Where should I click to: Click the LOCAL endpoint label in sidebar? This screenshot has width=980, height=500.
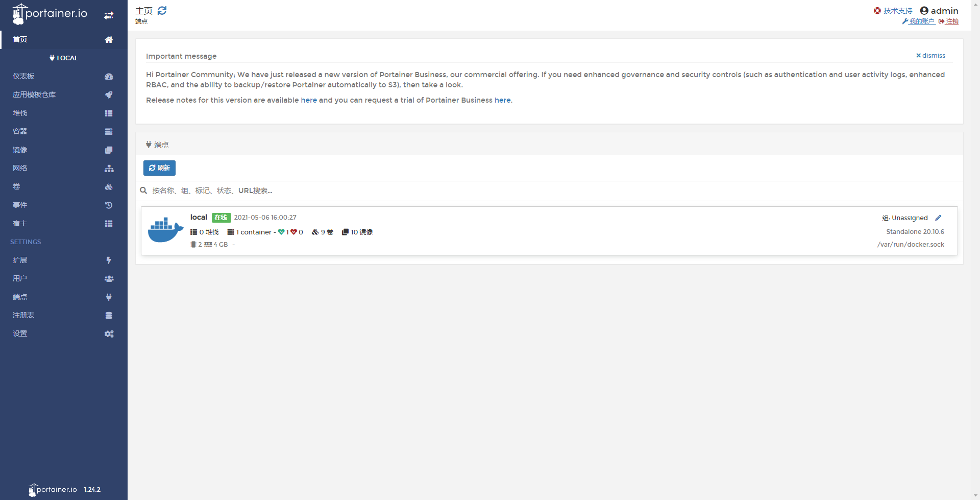click(x=64, y=58)
